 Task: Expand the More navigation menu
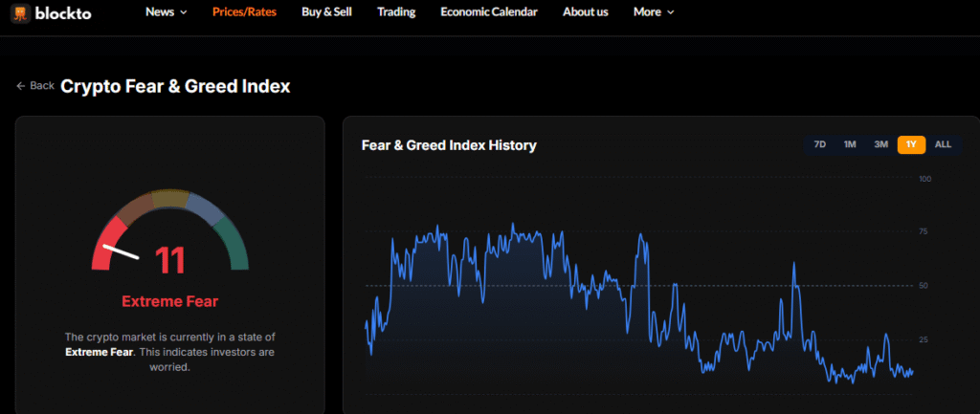pos(654,12)
